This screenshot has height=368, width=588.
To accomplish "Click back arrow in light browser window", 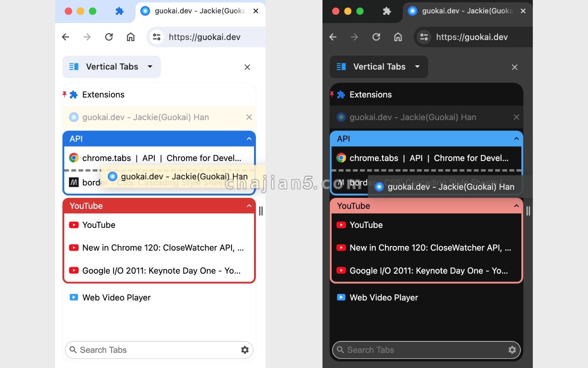I will tap(66, 37).
